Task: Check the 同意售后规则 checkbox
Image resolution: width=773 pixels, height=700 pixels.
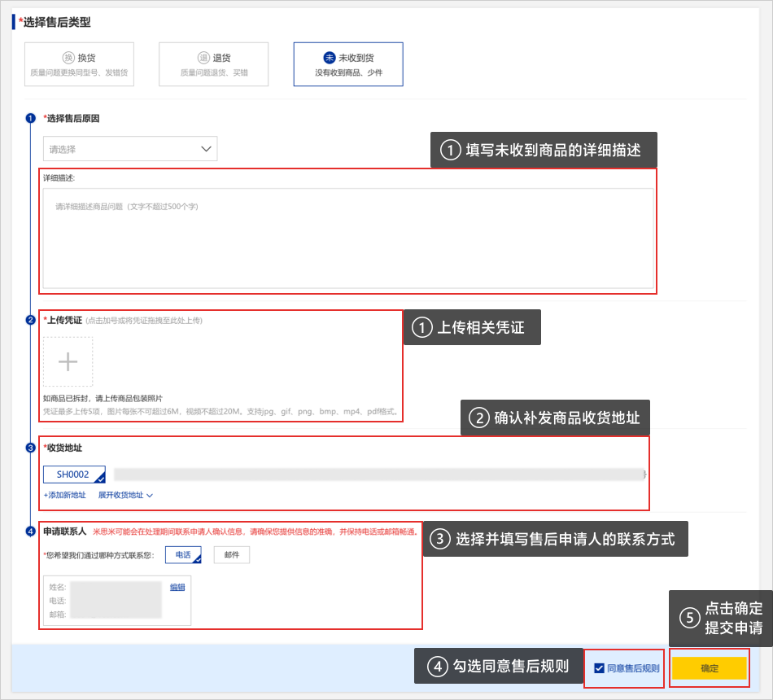Action: [599, 668]
